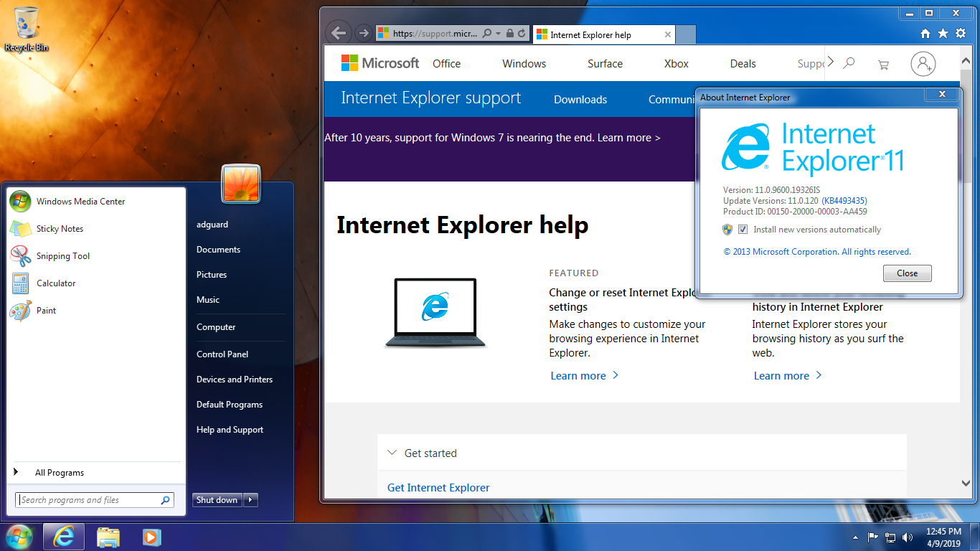The width and height of the screenshot is (980, 551).
Task: Click the account sign-in avatar icon
Action: point(923,63)
